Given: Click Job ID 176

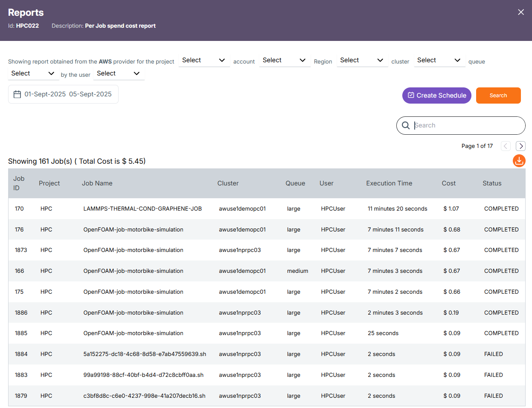Looking at the screenshot, I should pyautogui.click(x=19, y=230).
